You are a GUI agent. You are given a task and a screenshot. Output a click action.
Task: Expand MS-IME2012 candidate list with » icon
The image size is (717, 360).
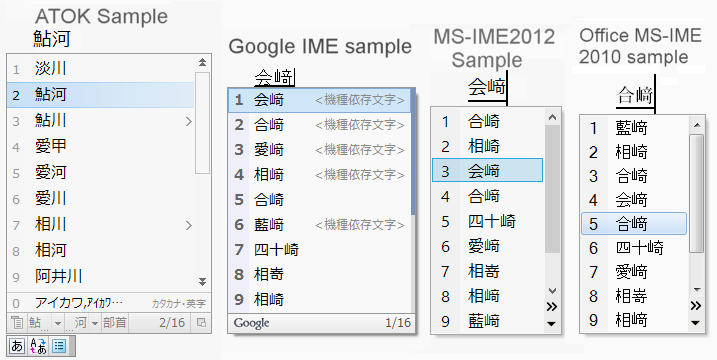[x=552, y=306]
